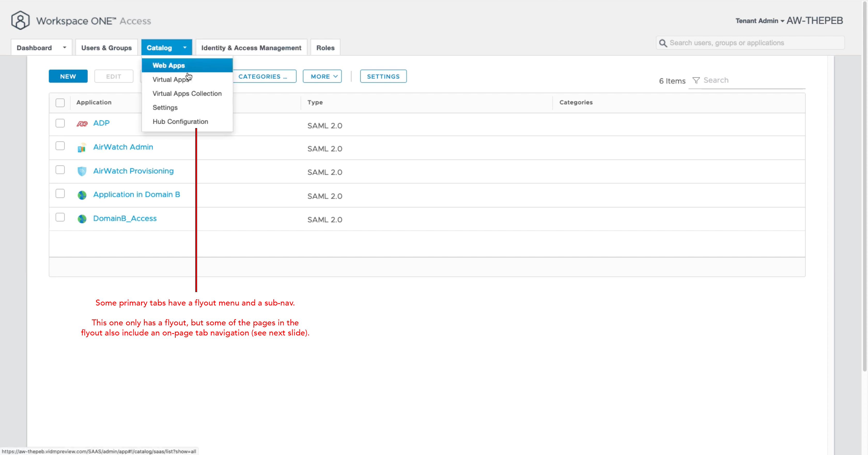This screenshot has width=868, height=455.
Task: Tick the DomainB_Access row checkbox
Action: pyautogui.click(x=60, y=217)
